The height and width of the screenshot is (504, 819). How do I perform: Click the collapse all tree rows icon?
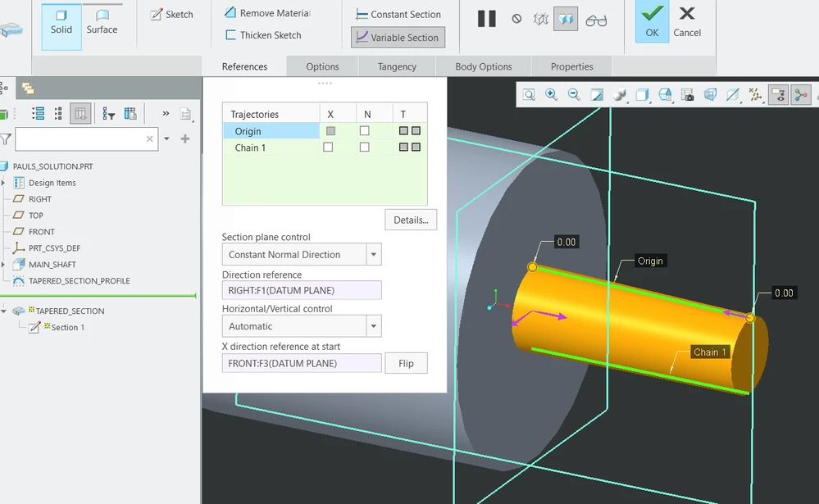(58, 113)
